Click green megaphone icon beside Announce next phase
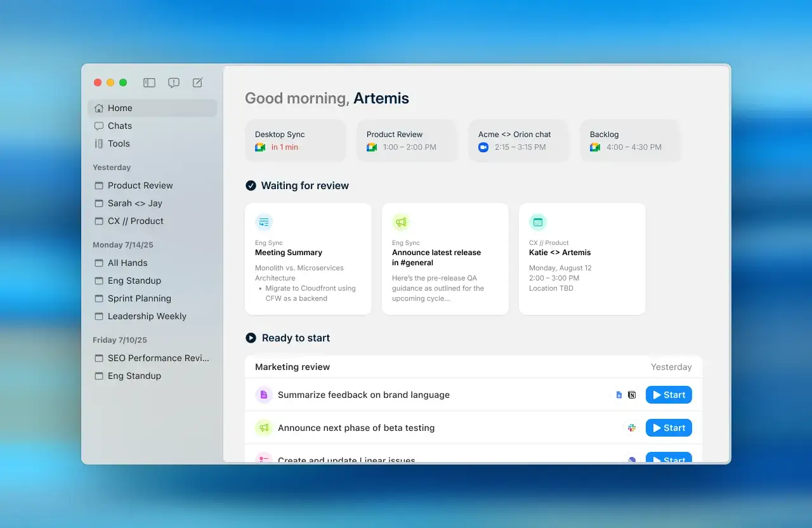812x528 pixels. (264, 428)
